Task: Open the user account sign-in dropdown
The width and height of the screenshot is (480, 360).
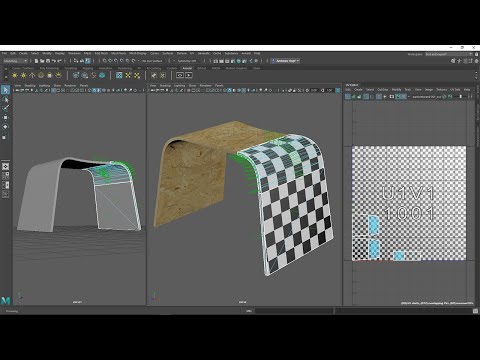Action: [x=286, y=61]
